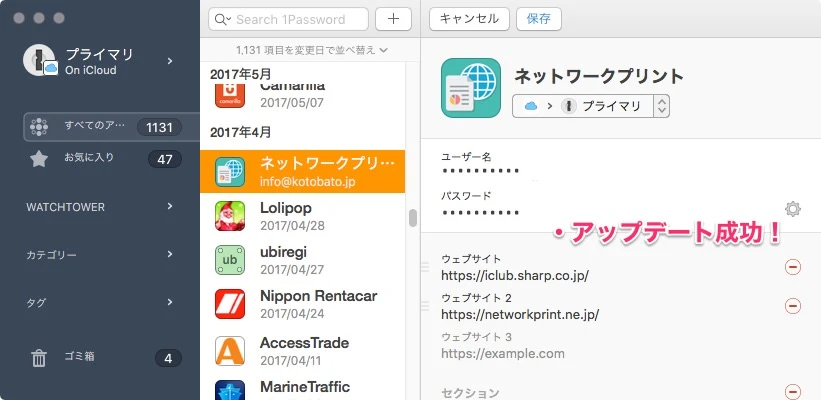The height and width of the screenshot is (400, 821).
Task: Remove the networkprint.ne.jp website field
Action: click(793, 306)
